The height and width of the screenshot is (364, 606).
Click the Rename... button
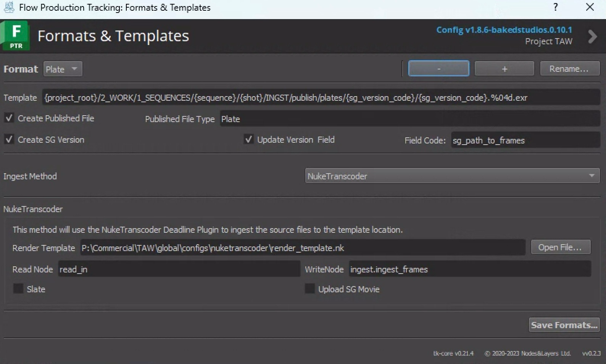pos(569,69)
